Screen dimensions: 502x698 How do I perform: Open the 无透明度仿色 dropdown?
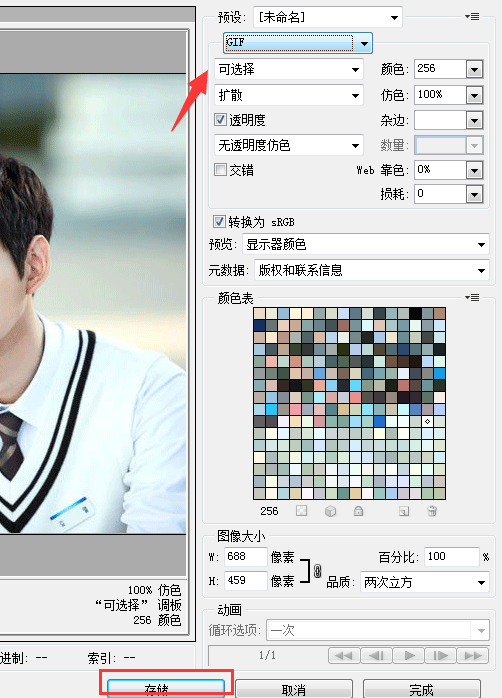pyautogui.click(x=288, y=145)
